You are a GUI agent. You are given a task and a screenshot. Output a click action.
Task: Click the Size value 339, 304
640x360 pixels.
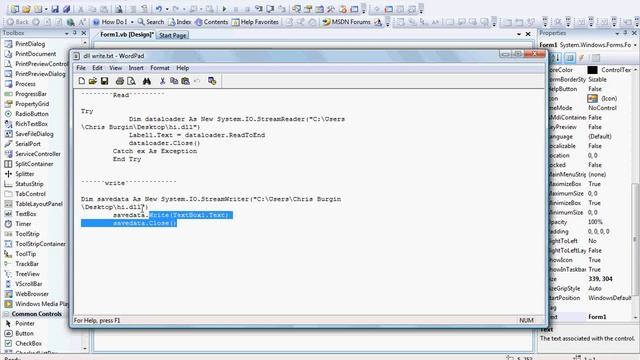tap(600, 279)
